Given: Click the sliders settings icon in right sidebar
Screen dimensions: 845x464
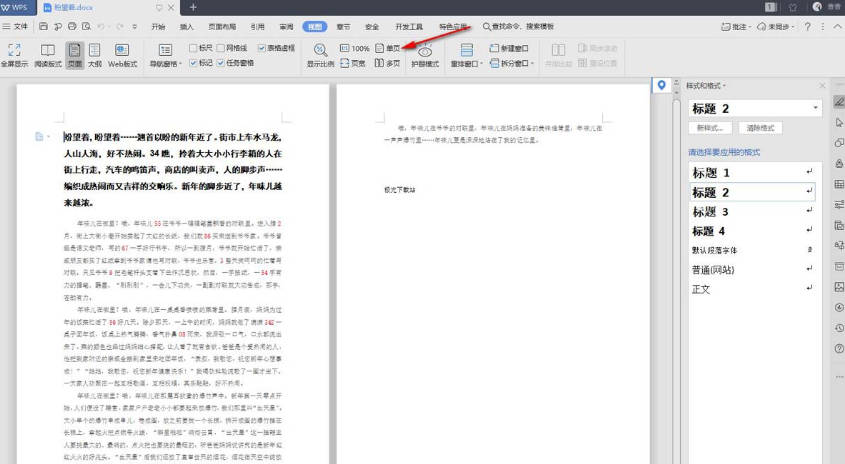Looking at the screenshot, I should tap(839, 204).
